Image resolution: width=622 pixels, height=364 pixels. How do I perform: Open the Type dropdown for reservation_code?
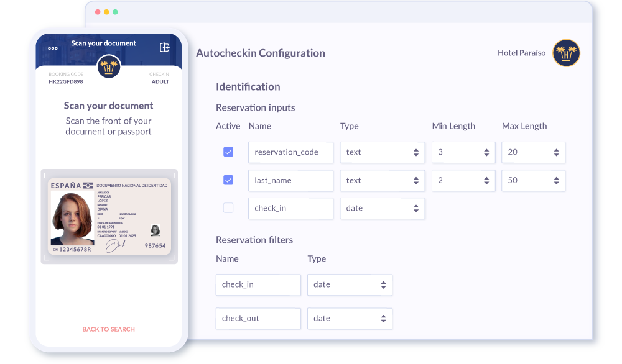click(383, 152)
